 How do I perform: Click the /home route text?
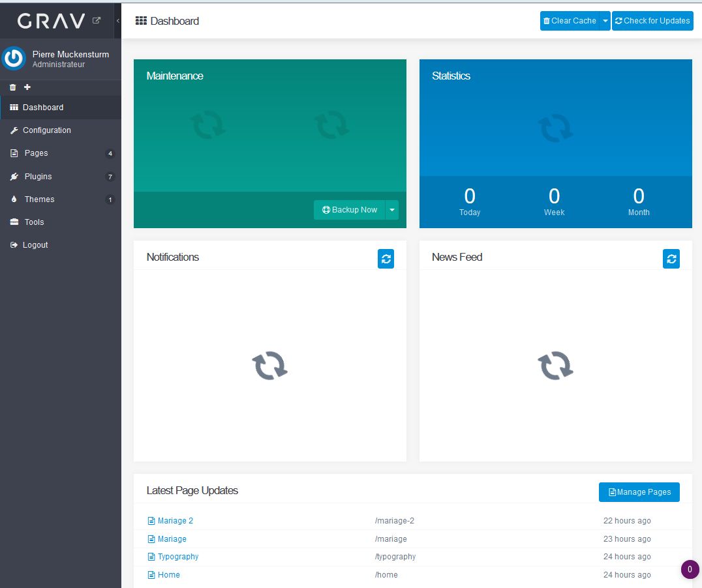(x=386, y=574)
